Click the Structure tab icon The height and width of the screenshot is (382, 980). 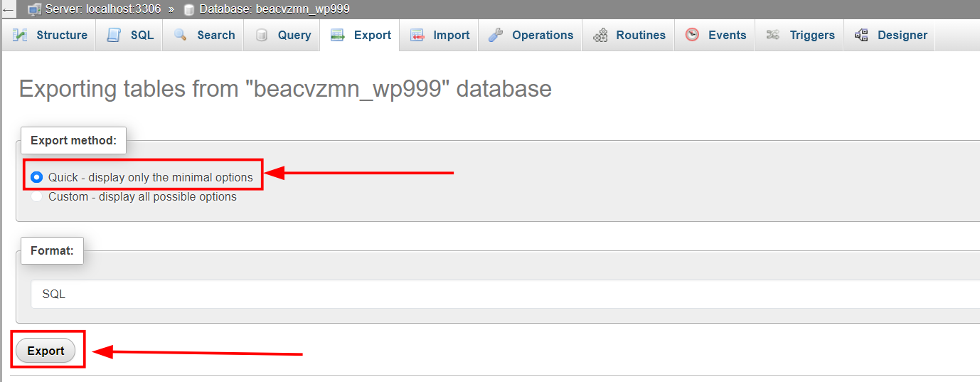[20, 35]
